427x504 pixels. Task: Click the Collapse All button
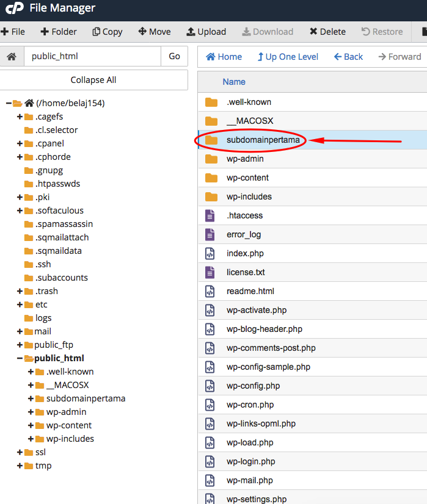[93, 80]
